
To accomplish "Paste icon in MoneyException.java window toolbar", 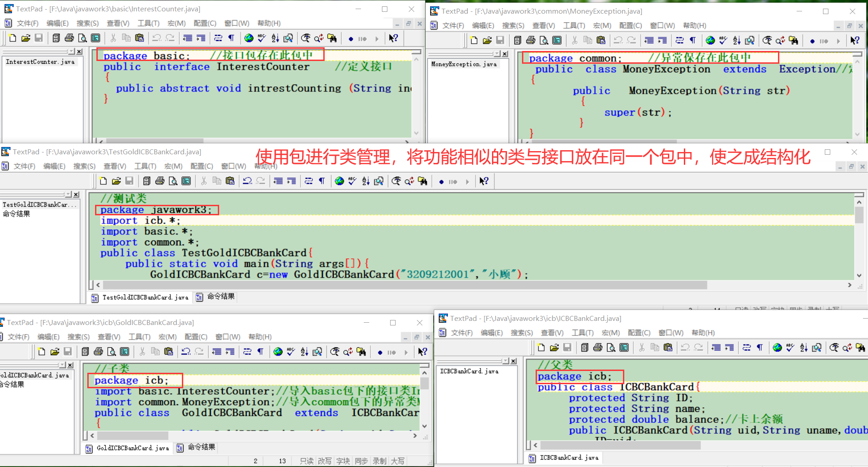I will [x=601, y=41].
